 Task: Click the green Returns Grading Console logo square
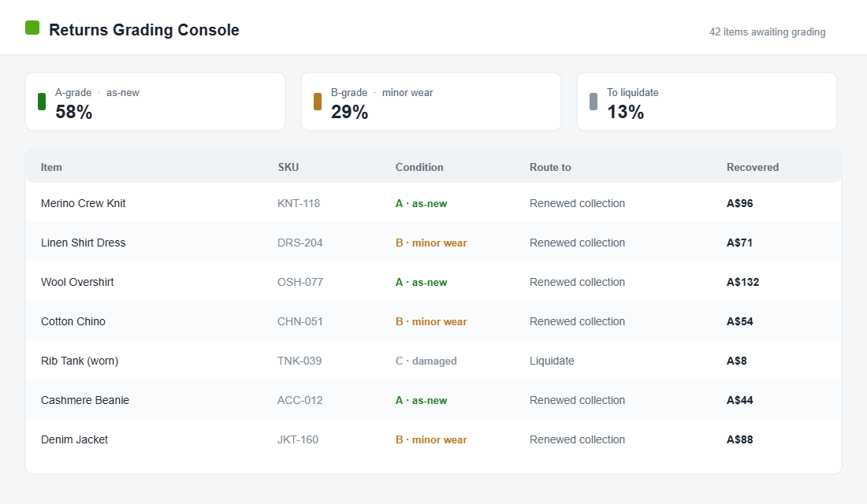pos(32,28)
